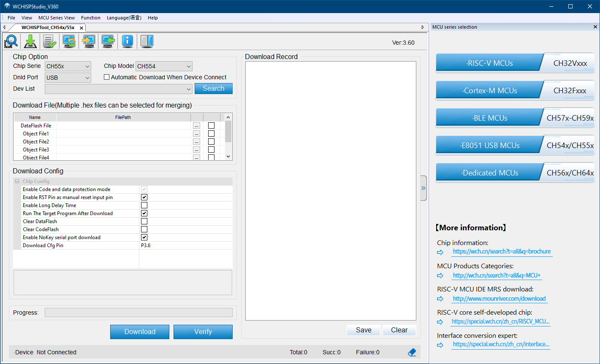The height and width of the screenshot is (364, 600).
Task: Enable the Clear CodeFlash option
Action: click(144, 229)
